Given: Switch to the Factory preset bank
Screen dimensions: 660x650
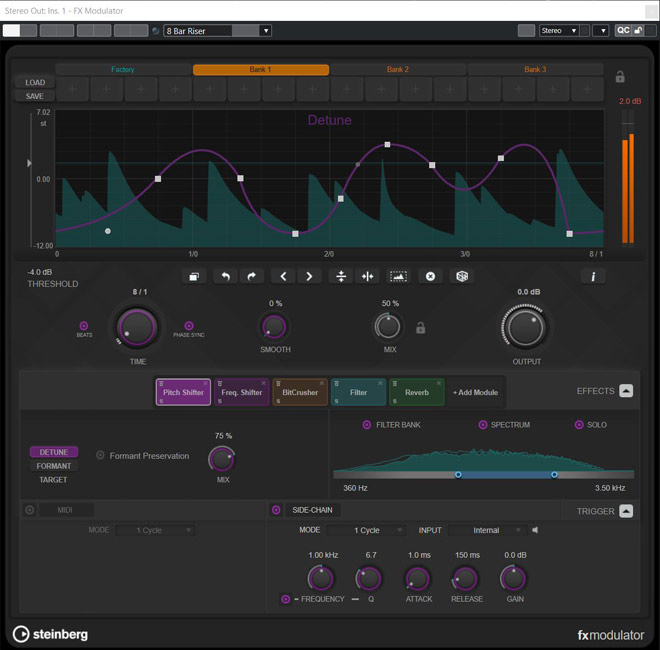Looking at the screenshot, I should (123, 69).
